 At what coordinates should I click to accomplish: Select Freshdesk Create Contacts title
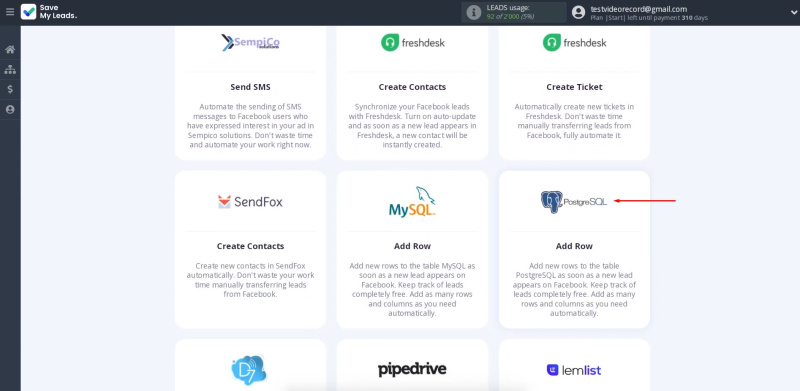pyautogui.click(x=412, y=87)
